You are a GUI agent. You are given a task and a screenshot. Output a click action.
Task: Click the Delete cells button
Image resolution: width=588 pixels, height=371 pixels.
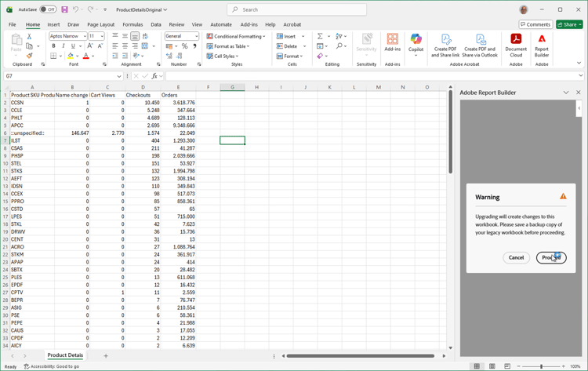[x=287, y=46]
